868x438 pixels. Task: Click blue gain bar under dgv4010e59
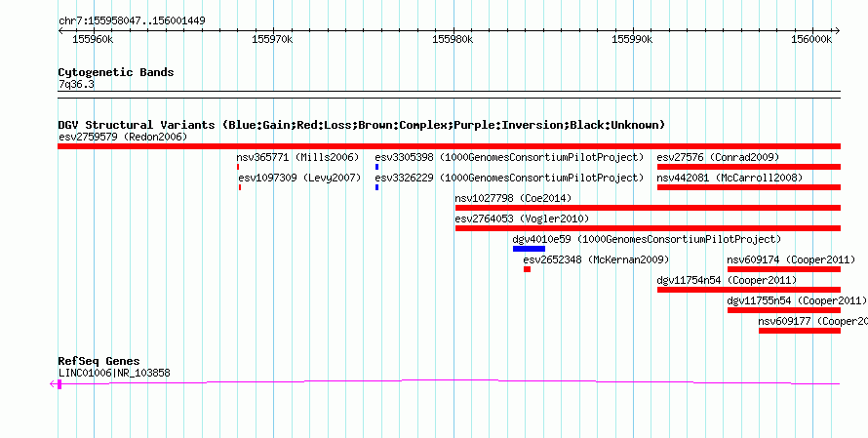(529, 249)
